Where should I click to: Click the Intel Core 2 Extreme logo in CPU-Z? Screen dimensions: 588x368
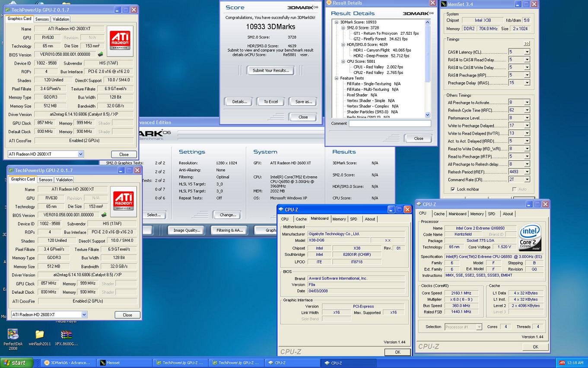(530, 237)
